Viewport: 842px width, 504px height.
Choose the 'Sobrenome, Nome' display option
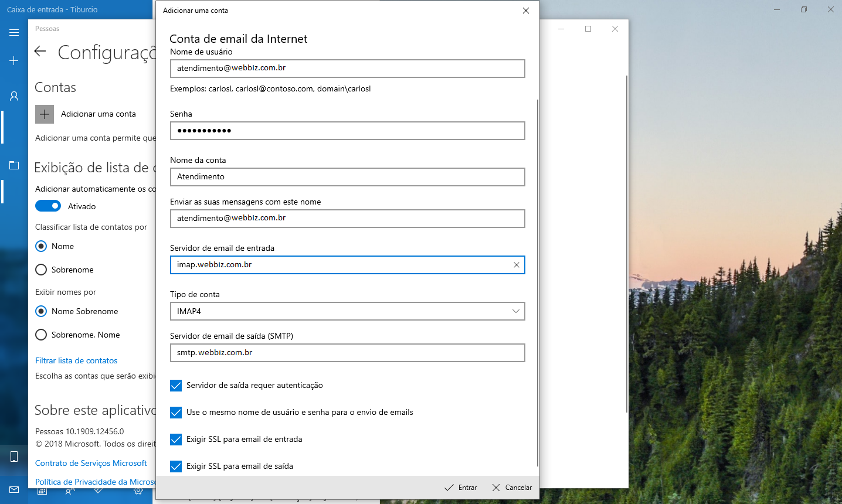coord(41,335)
